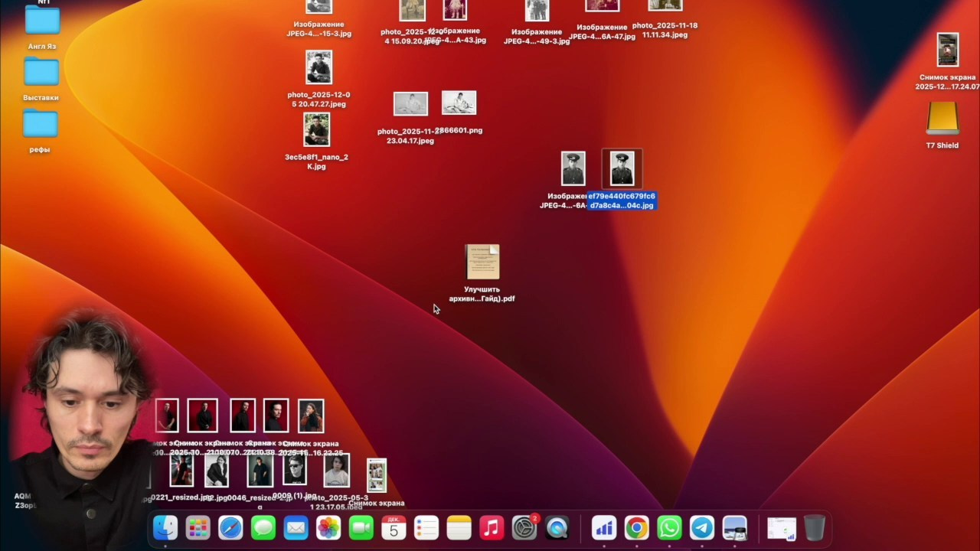Image resolution: width=980 pixels, height=551 pixels.
Task: Restore the minimized window in the Dock
Action: click(x=782, y=528)
